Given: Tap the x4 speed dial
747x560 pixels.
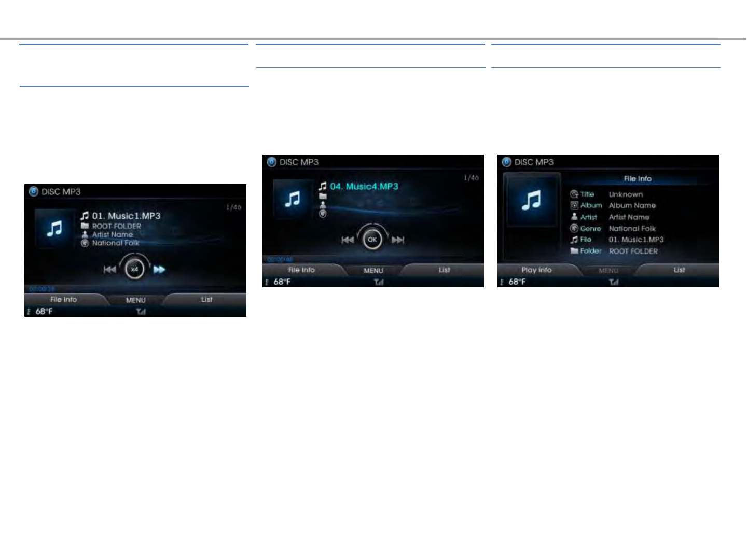Looking at the screenshot, I should [x=135, y=269].
